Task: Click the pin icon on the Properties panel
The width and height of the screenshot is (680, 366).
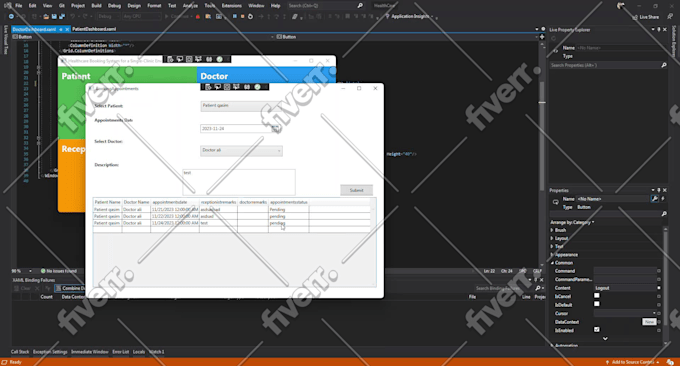Action: (x=659, y=190)
